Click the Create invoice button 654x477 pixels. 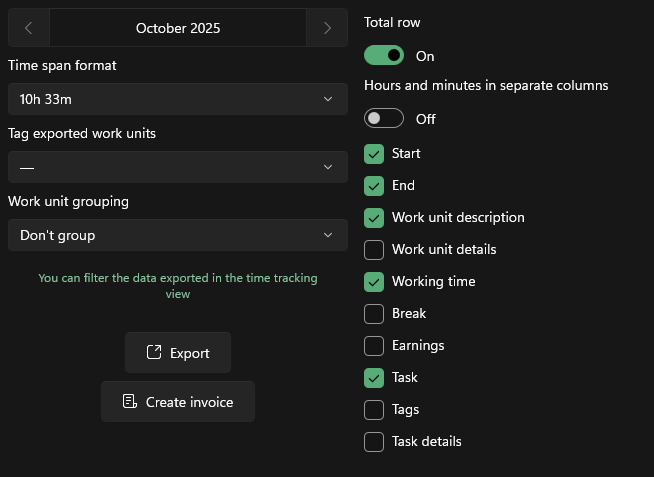tap(178, 402)
